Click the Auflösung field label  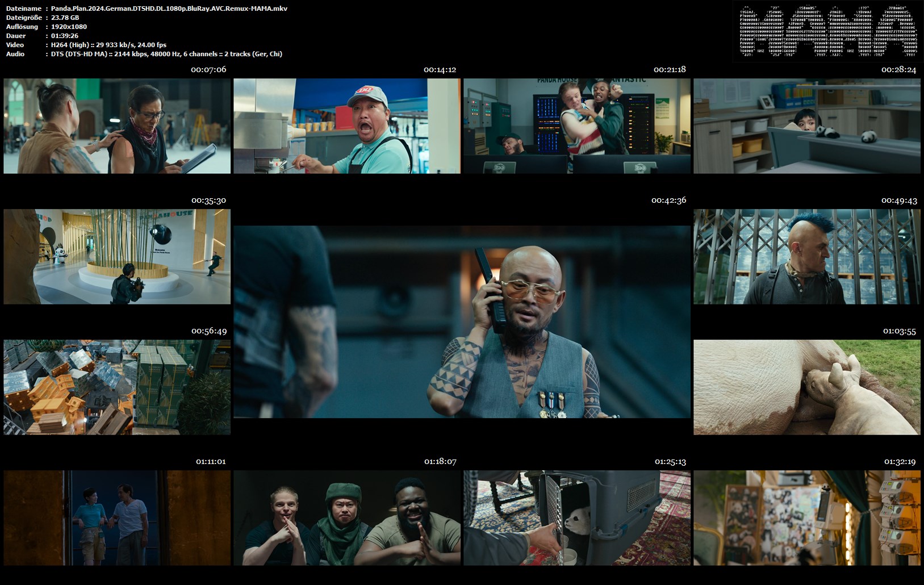[22, 27]
